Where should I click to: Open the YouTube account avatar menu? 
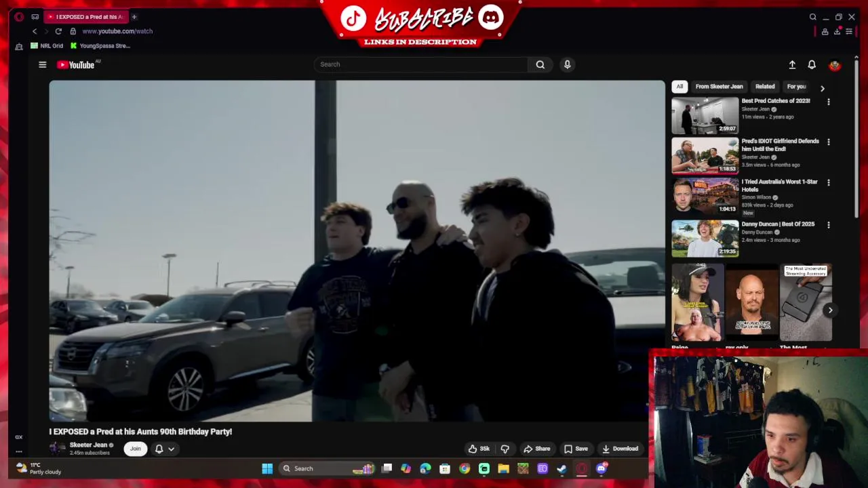point(835,65)
